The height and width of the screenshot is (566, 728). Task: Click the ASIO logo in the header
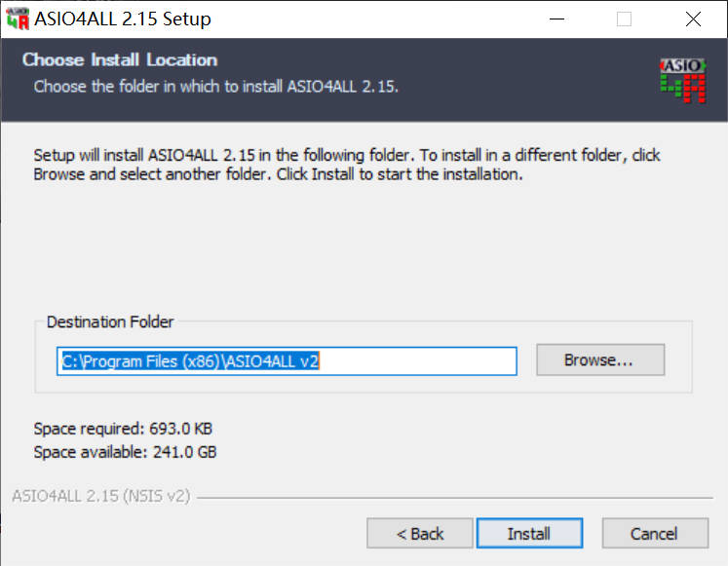(x=682, y=79)
